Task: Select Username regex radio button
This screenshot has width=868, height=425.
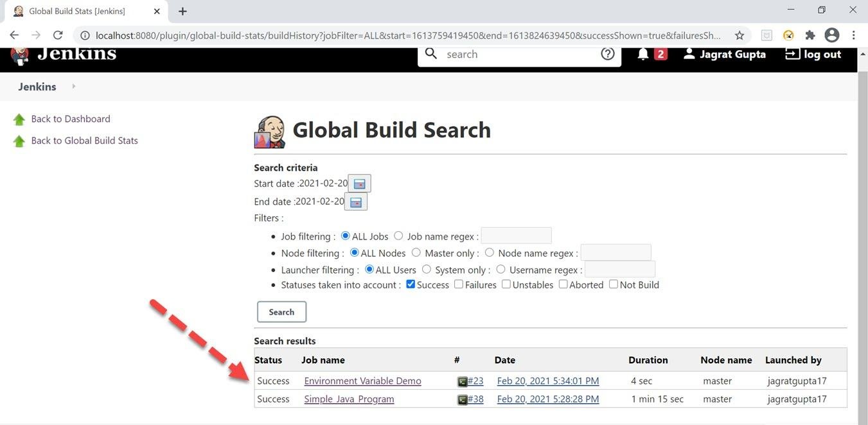Action: (500, 269)
